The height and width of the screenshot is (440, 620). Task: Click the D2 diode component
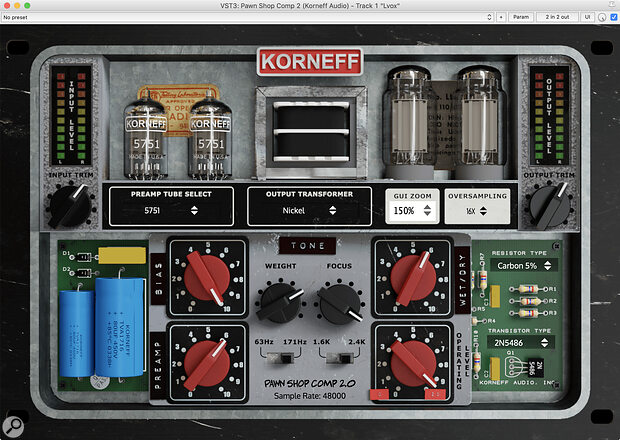[x=84, y=273]
